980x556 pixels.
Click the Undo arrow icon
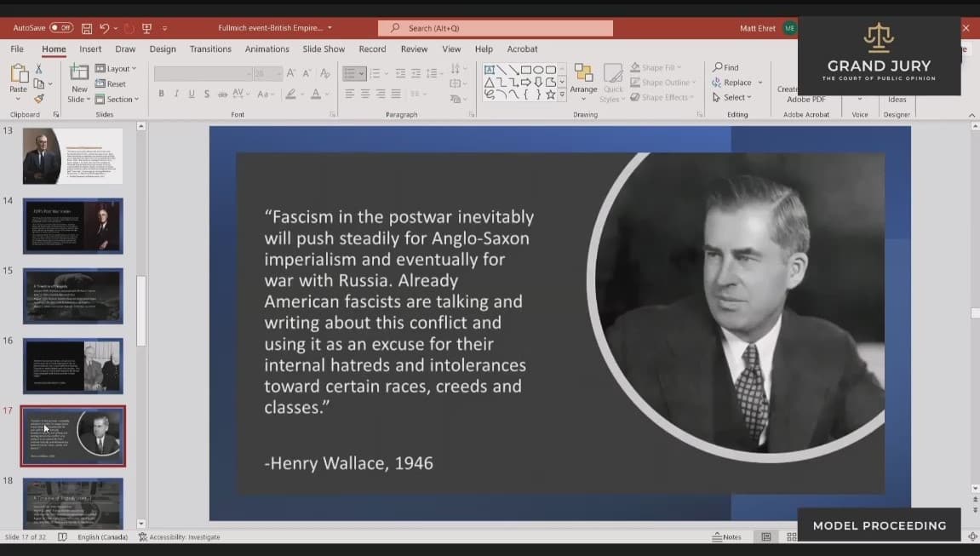105,28
